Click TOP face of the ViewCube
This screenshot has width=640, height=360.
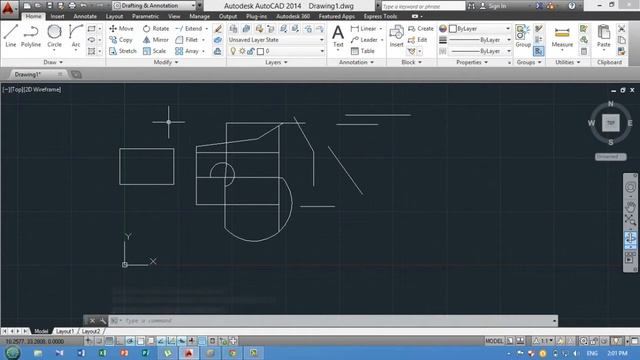(x=611, y=123)
